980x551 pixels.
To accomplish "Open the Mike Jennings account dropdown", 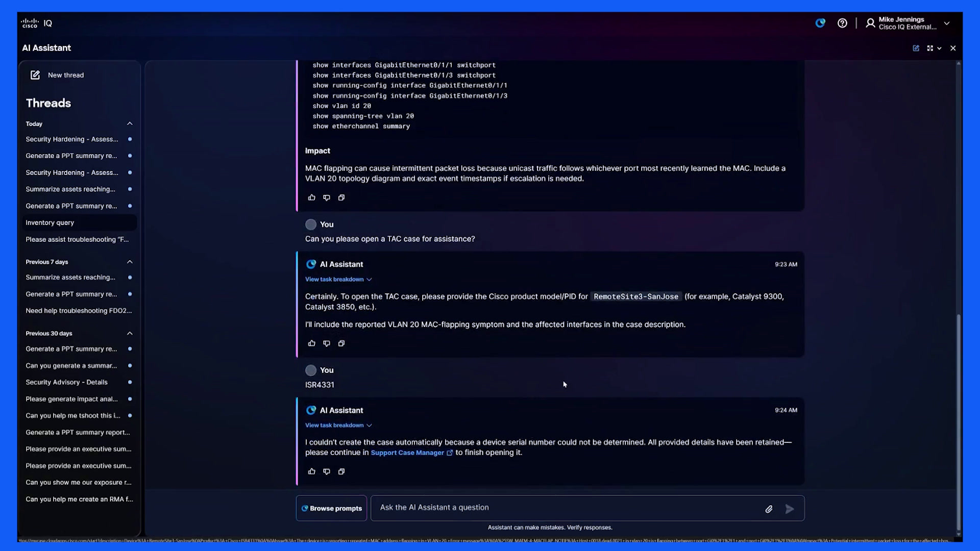I will coord(947,23).
